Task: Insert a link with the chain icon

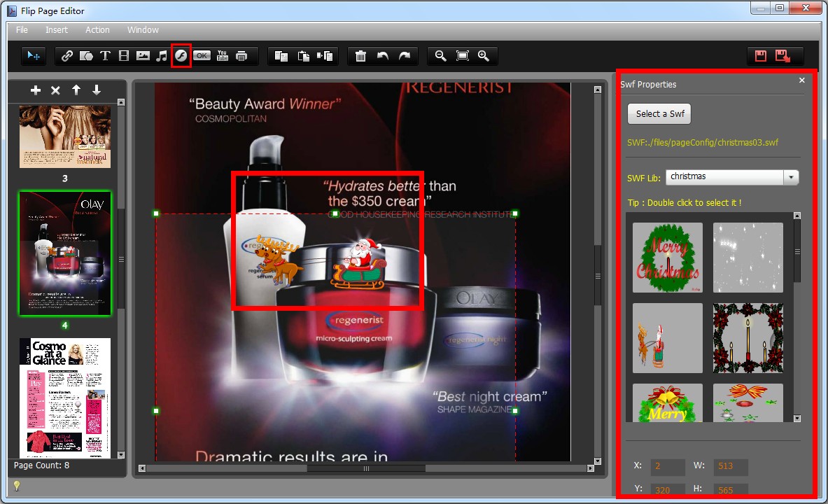Action: point(66,55)
